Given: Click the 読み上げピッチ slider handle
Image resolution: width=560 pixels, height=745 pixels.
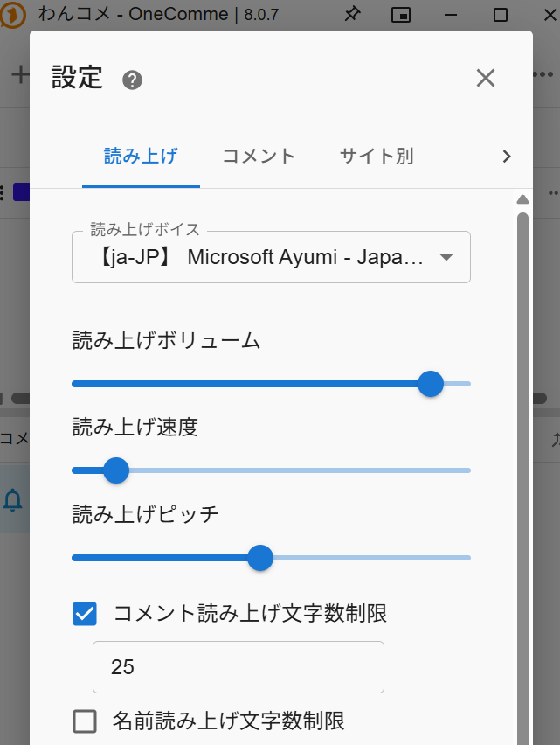Looking at the screenshot, I should click(260, 558).
